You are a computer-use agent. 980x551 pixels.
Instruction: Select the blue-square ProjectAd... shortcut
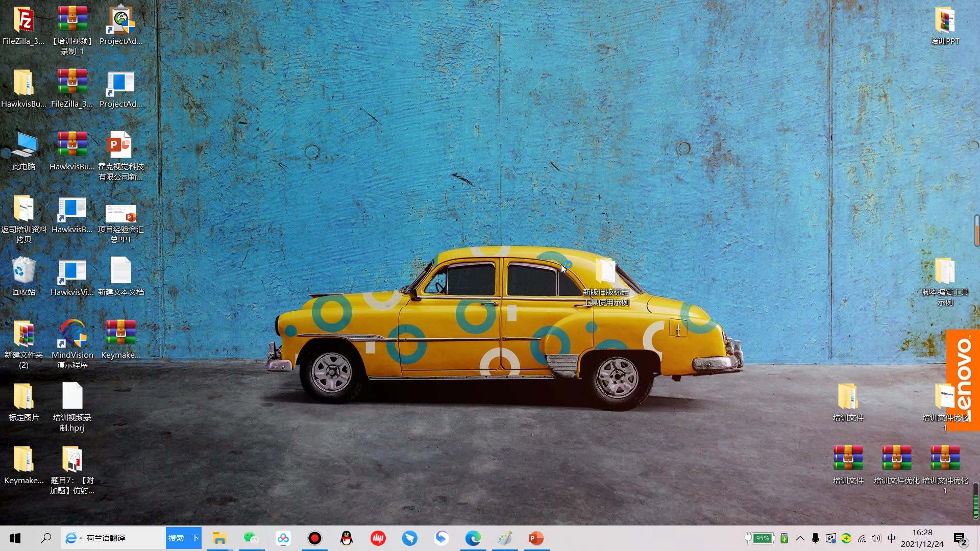click(120, 83)
